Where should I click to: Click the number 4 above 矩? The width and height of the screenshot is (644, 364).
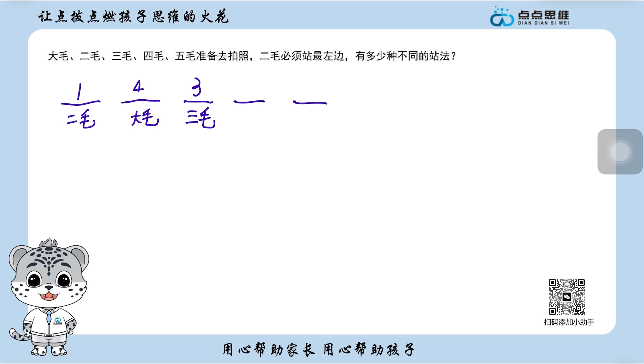136,86
